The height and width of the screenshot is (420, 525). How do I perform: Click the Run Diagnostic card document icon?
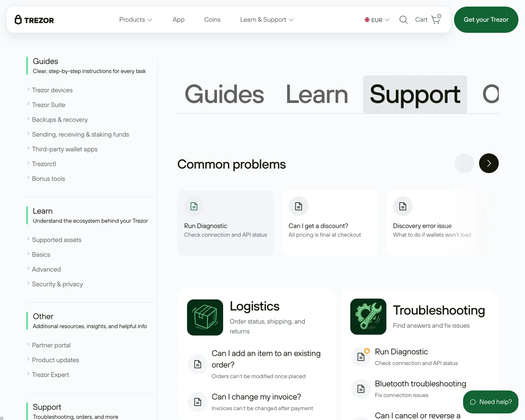(x=194, y=206)
